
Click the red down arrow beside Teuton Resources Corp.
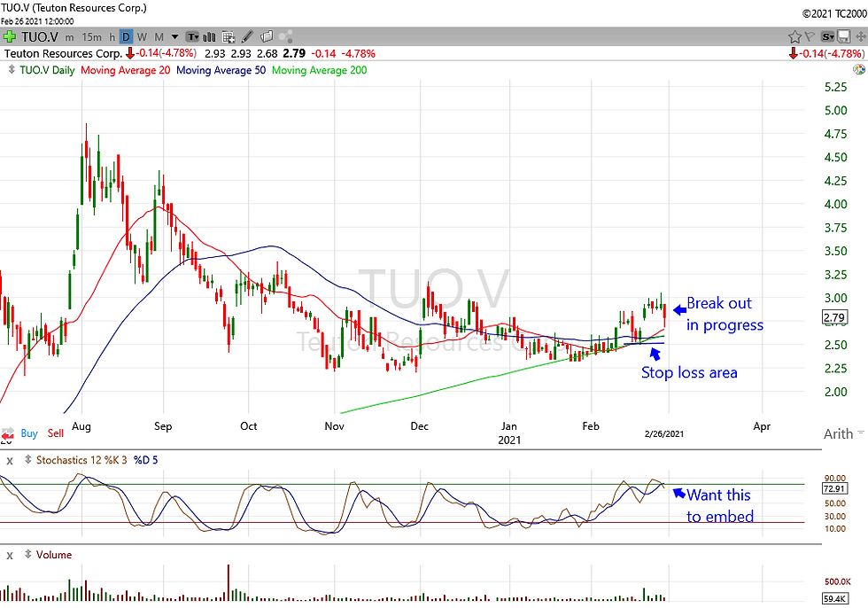[130, 54]
